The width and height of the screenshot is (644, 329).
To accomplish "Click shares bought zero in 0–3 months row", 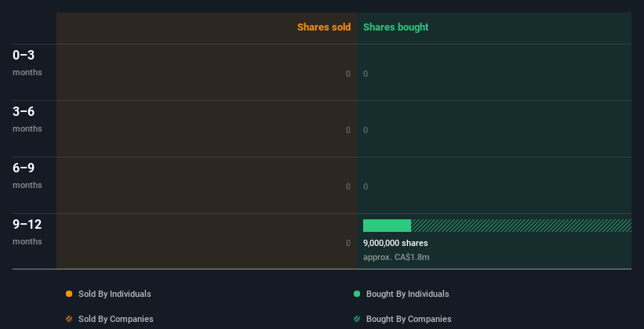I will coord(366,74).
